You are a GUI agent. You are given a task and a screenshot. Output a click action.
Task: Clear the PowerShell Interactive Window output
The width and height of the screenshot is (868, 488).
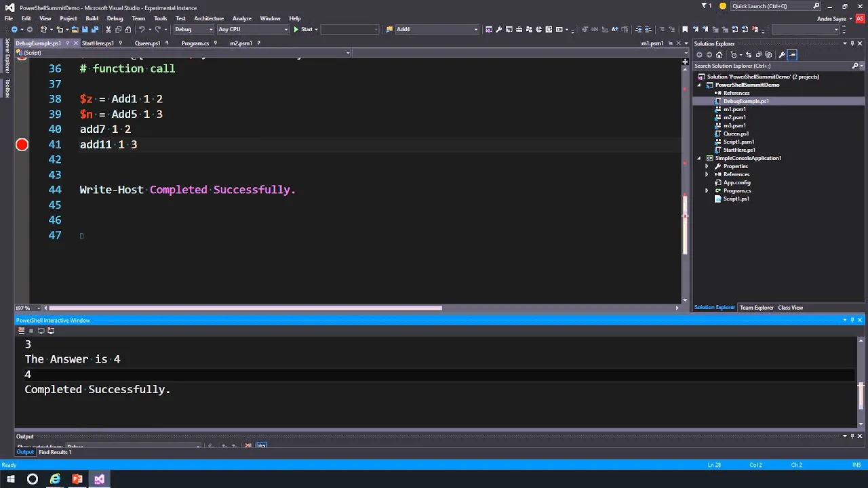coord(21,331)
